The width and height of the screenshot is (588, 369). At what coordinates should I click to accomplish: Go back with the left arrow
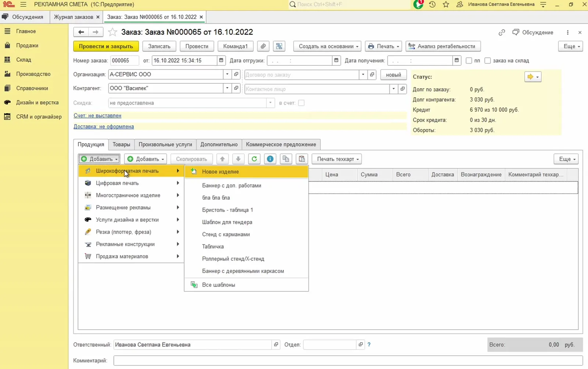pos(81,32)
